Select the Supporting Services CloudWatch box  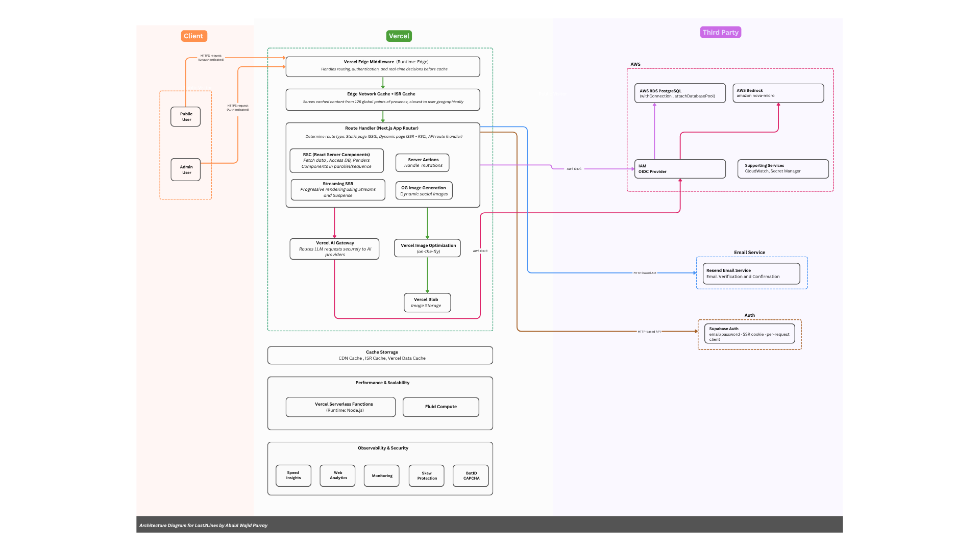pos(783,169)
